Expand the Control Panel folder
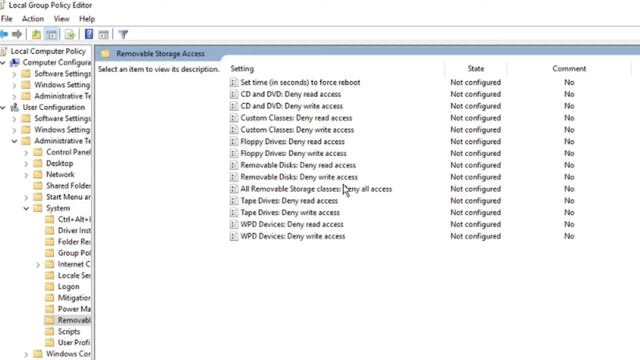Screen dimensions: 640x360 coord(26,153)
